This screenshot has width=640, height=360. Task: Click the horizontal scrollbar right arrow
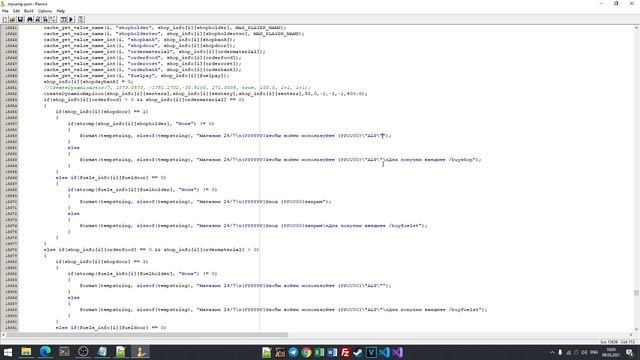pos(631,335)
